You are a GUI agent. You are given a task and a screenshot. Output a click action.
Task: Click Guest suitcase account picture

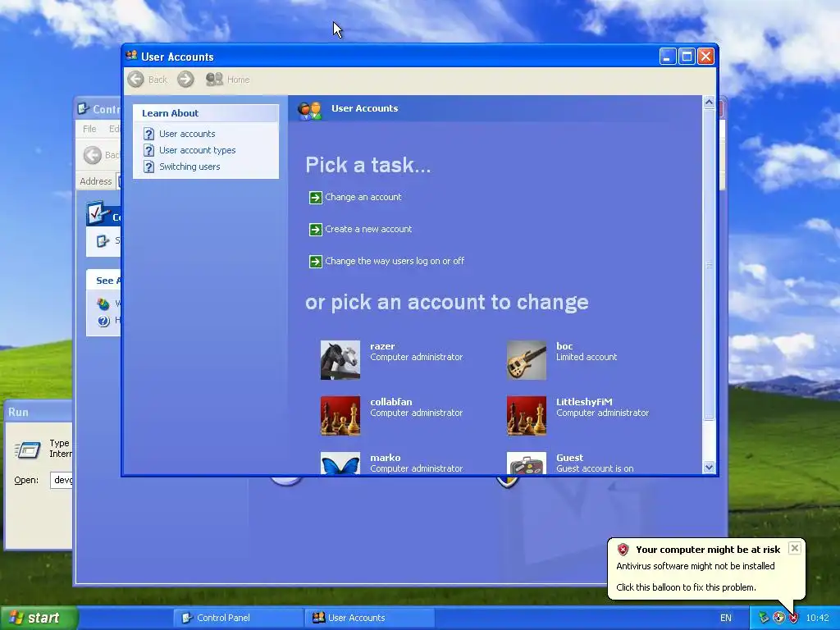tap(527, 463)
